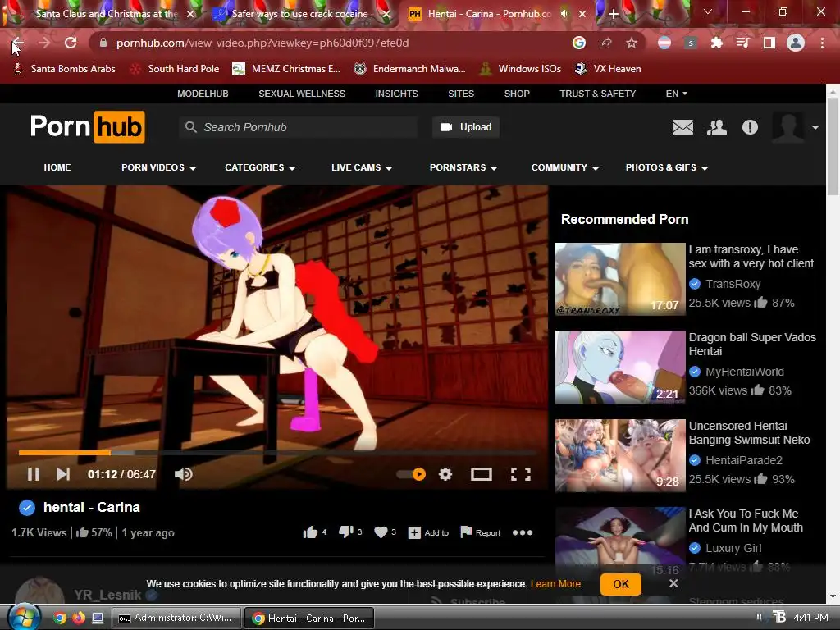Enter fullscreen in the video player
This screenshot has height=630, width=840.
[521, 474]
